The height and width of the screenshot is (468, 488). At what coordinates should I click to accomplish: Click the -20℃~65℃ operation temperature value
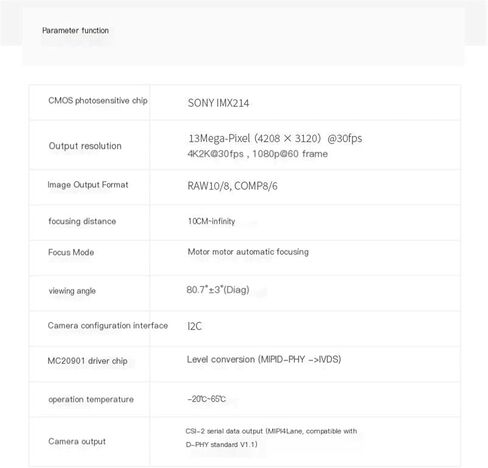tap(207, 399)
